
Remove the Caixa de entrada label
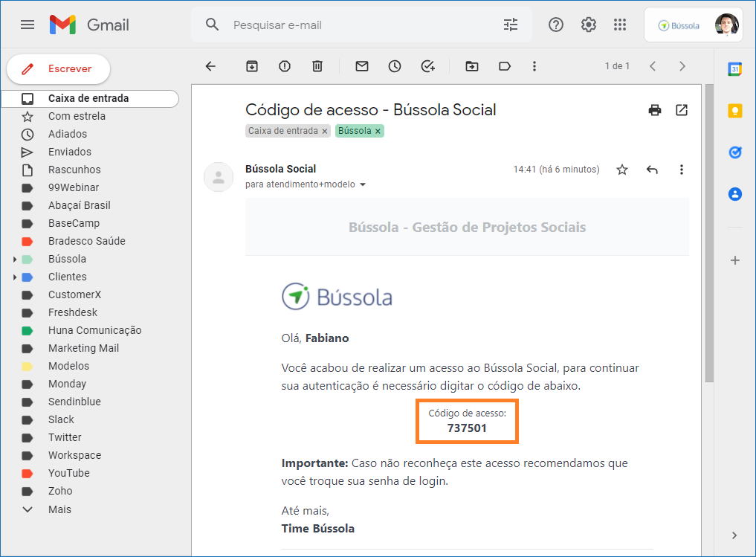click(325, 131)
